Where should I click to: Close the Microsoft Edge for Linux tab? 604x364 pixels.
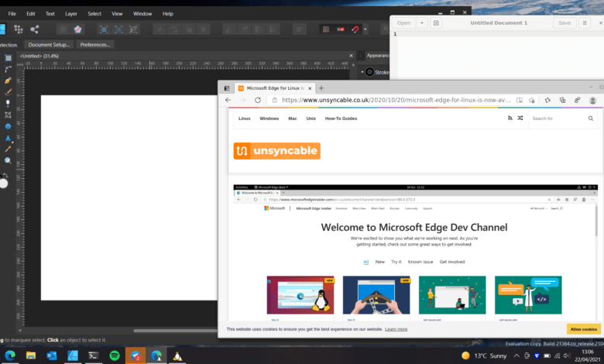click(x=310, y=88)
